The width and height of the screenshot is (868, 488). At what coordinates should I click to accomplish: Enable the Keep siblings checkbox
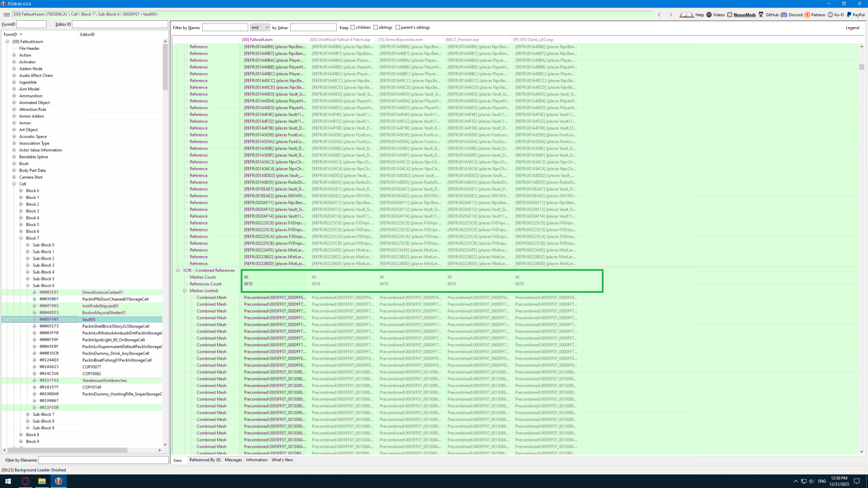[376, 28]
